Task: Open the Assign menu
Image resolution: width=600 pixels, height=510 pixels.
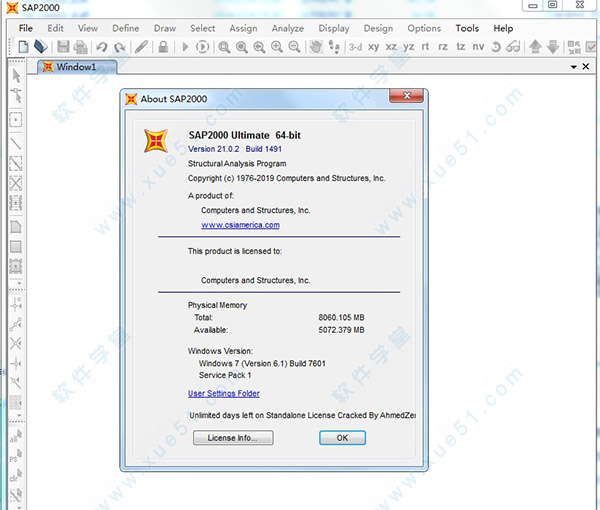Action: (x=243, y=29)
